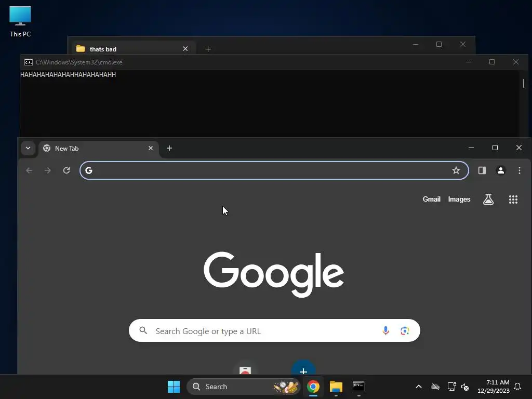Search by image with Google Lens
This screenshot has width=532, height=399.
[x=405, y=330]
